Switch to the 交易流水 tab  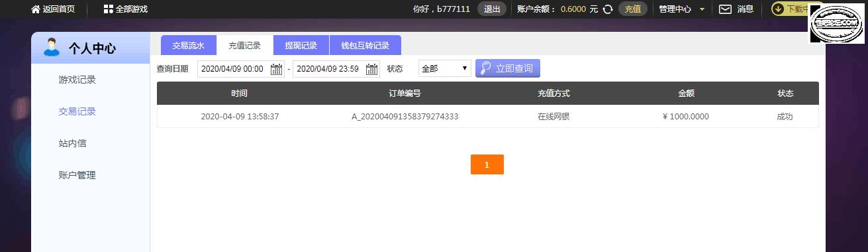[x=189, y=46]
